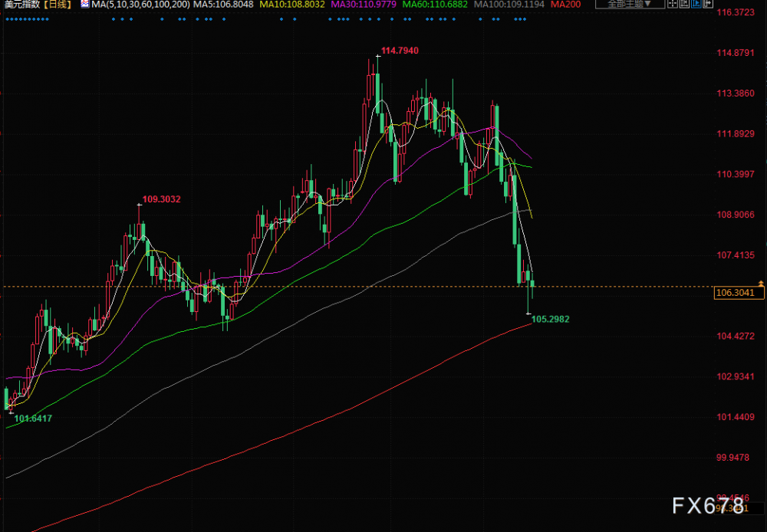Click the crosshair cursor icon
Viewport: 767px width, 532px height.
point(673,4)
